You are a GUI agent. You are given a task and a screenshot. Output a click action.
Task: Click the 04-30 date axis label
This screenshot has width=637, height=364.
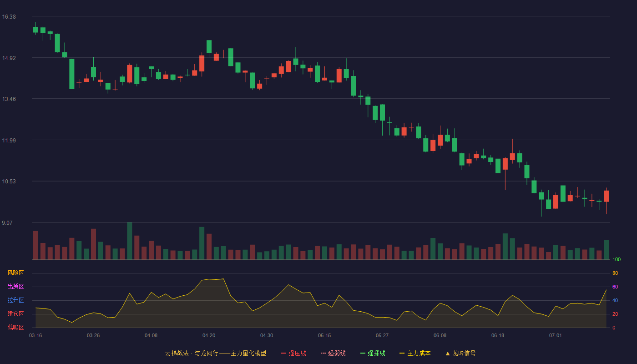coord(267,335)
